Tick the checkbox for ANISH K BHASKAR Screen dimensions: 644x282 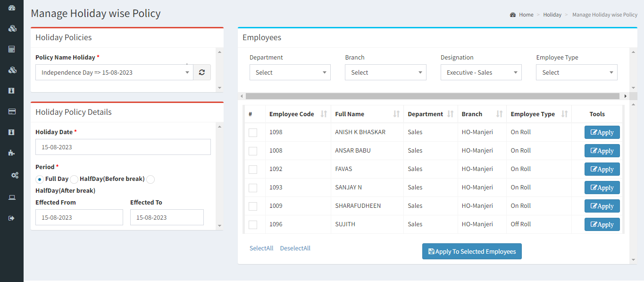(x=253, y=133)
